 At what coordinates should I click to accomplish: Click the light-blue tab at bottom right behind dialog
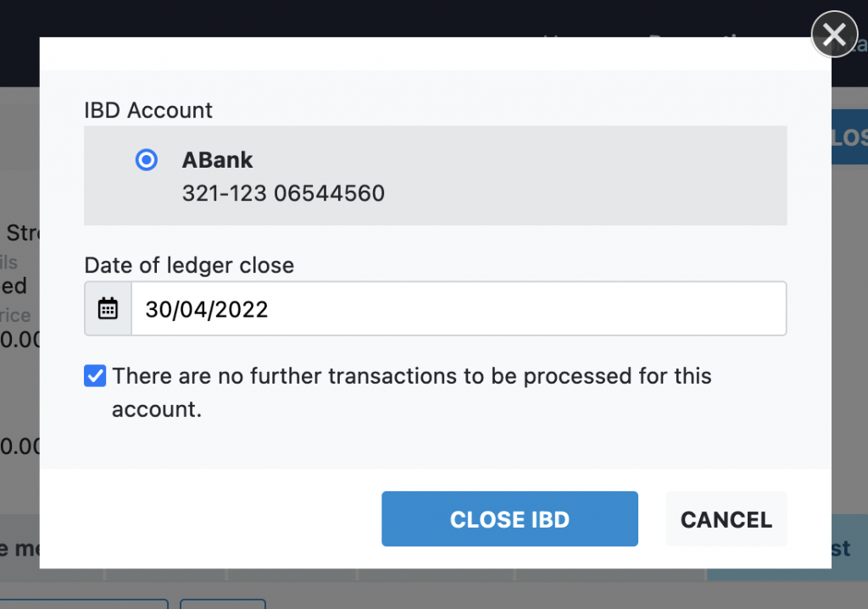click(x=849, y=548)
